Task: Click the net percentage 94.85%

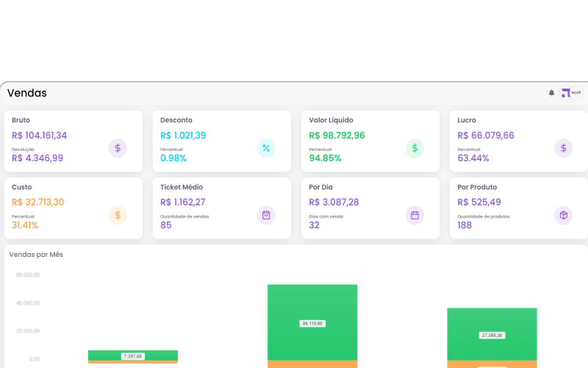Action: (x=325, y=158)
